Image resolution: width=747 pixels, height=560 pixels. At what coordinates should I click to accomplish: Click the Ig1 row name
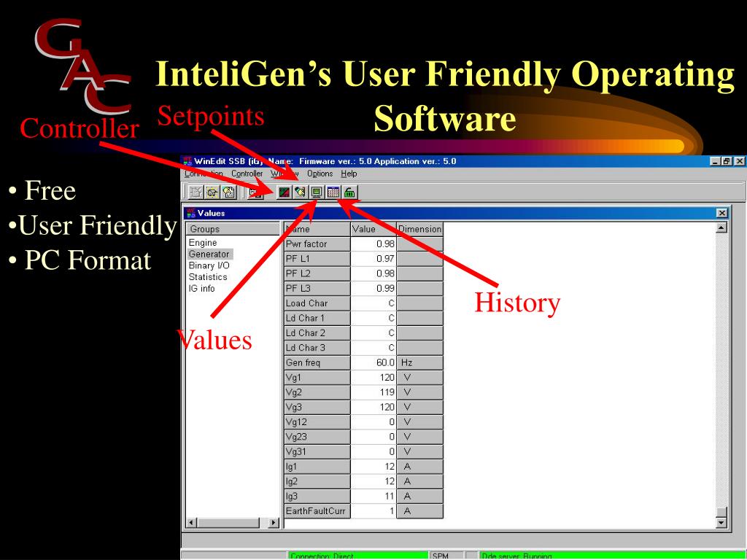[x=317, y=467]
